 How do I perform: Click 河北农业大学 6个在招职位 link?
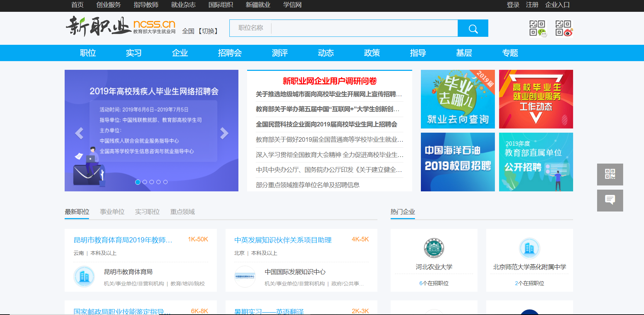pos(434,283)
